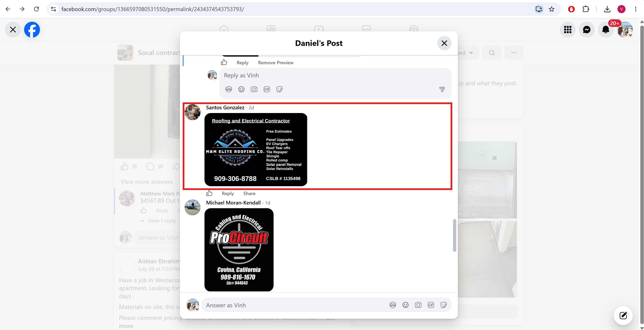Insert emoji in reply box
The height and width of the screenshot is (330, 644).
pos(241,89)
